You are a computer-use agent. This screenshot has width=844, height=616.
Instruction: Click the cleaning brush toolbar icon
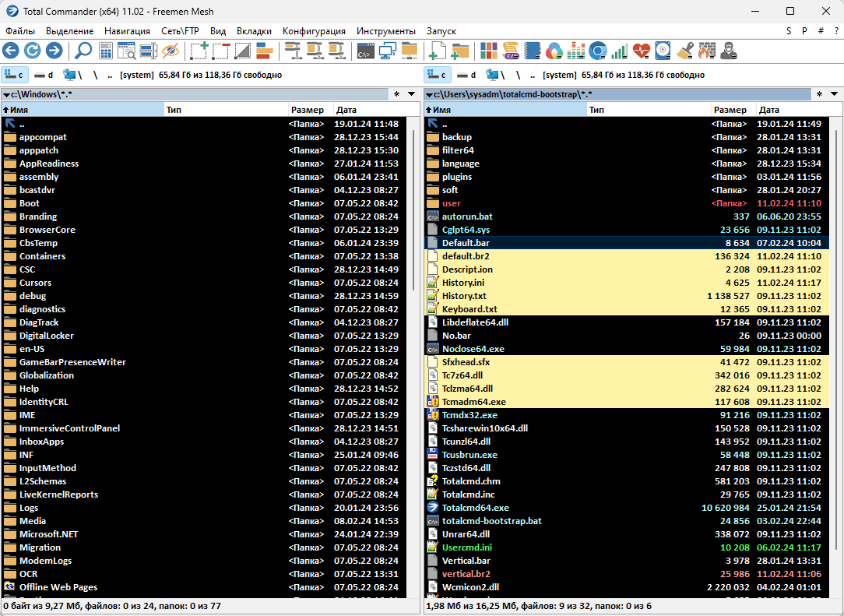coord(684,51)
